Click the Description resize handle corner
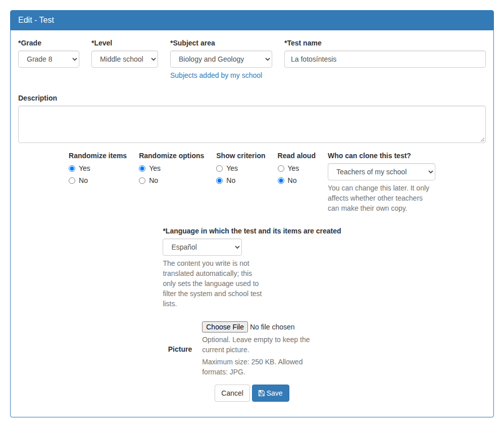 482,139
